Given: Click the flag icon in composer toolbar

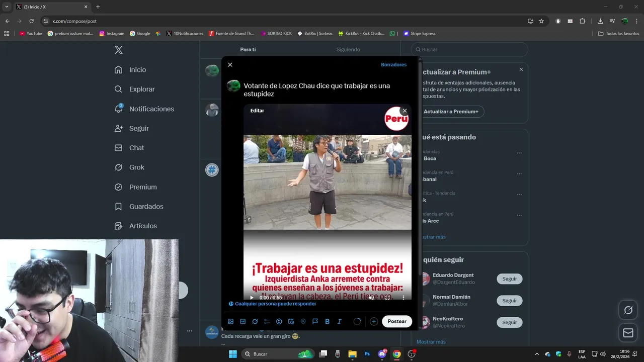Looking at the screenshot, I should click(x=315, y=321).
